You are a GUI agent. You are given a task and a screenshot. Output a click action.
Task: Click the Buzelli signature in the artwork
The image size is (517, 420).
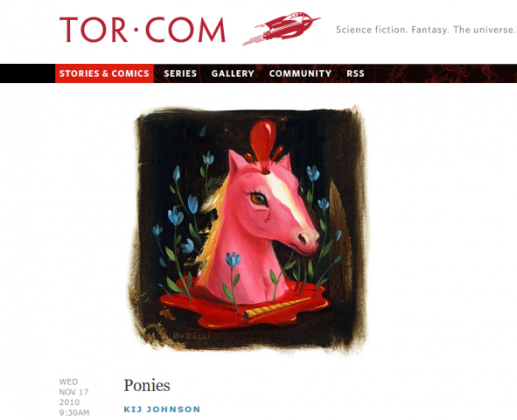[x=192, y=336]
